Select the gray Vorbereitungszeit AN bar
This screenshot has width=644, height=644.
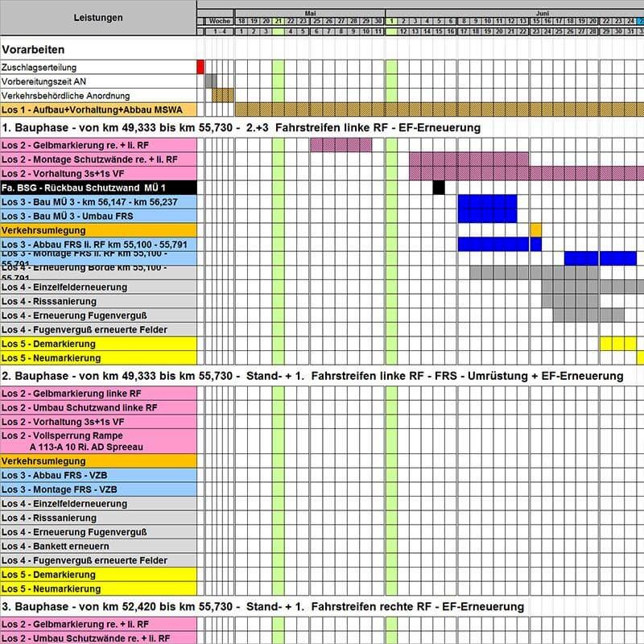tap(211, 81)
